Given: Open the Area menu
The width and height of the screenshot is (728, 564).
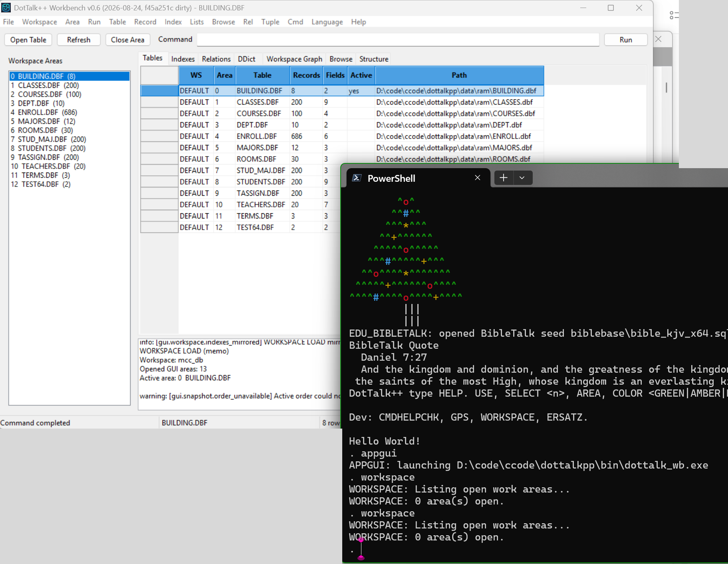Looking at the screenshot, I should click(72, 22).
